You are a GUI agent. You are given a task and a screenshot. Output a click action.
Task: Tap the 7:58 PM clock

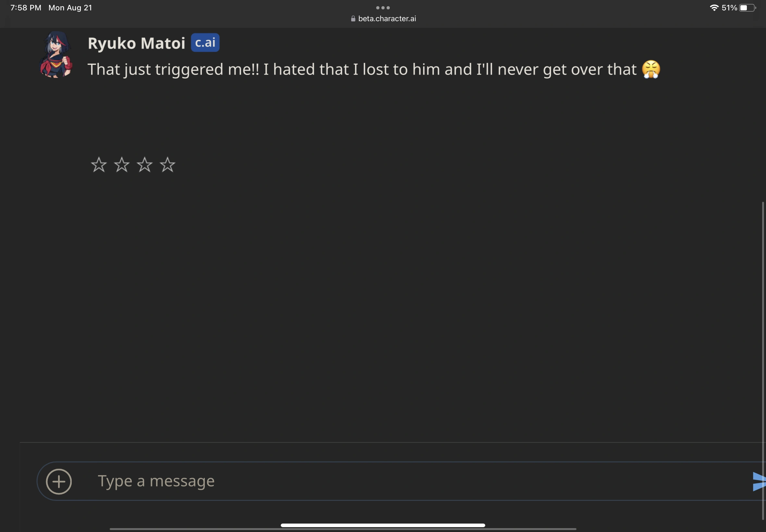click(x=26, y=8)
